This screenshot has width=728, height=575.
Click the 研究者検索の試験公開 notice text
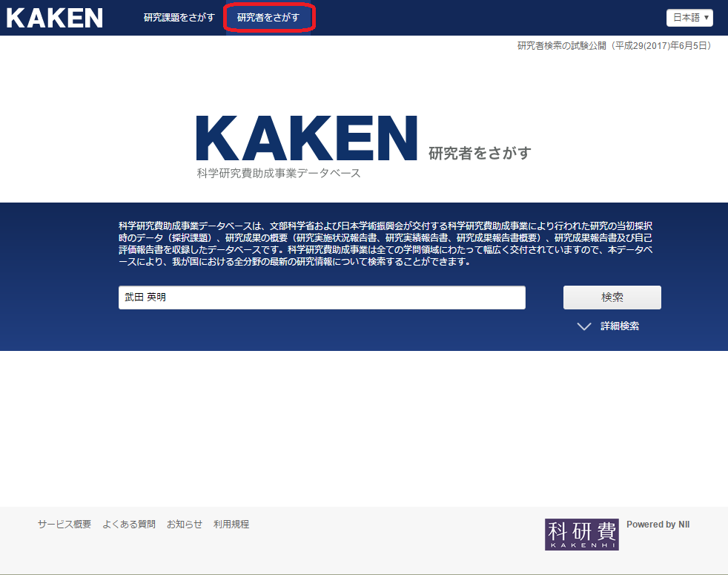[614, 45]
